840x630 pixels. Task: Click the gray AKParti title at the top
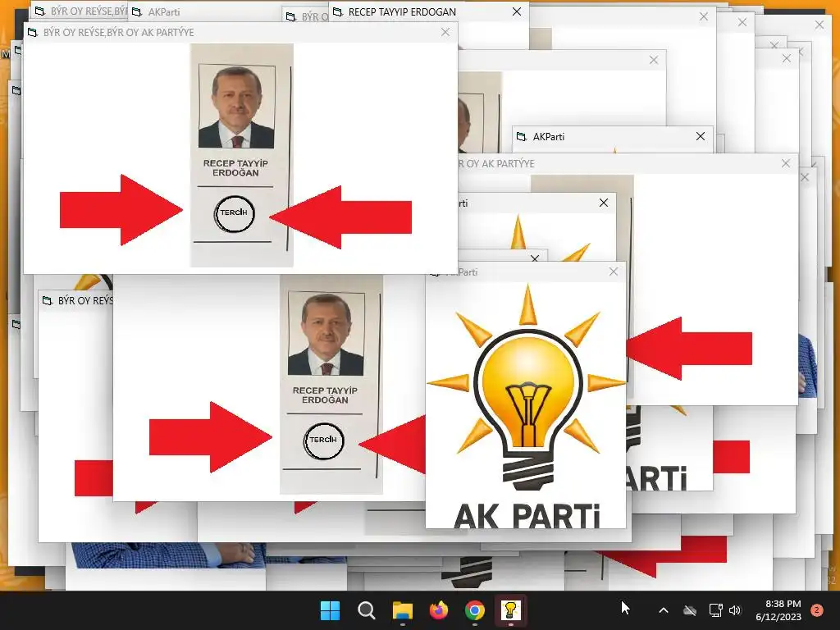point(164,11)
